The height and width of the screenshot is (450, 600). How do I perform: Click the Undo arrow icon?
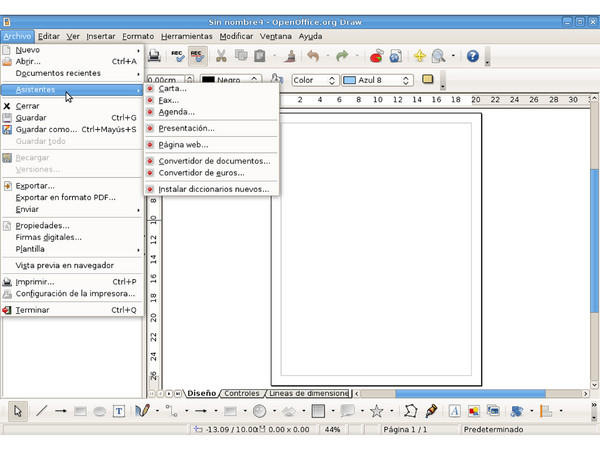[313, 56]
